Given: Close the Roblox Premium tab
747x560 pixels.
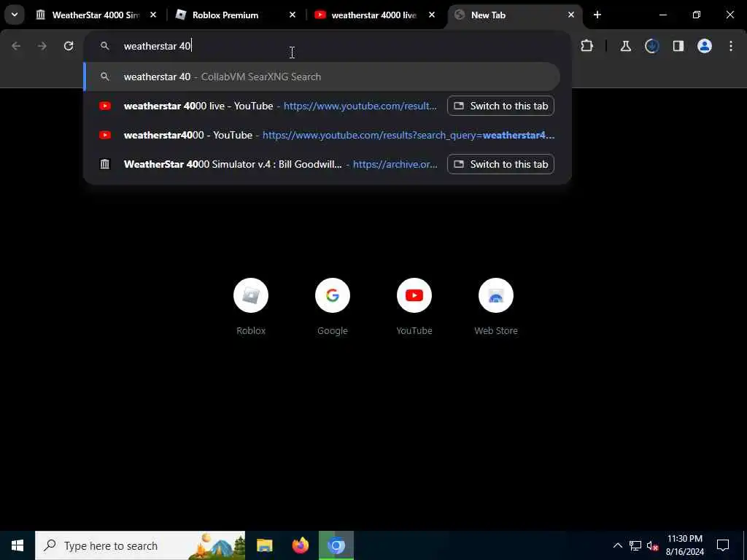Looking at the screenshot, I should 293,15.
